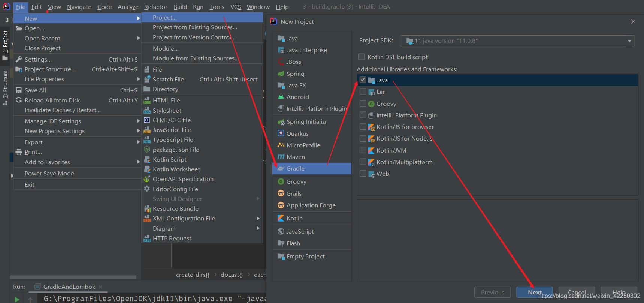The image size is (644, 303).
Task: Choose the Maven project type icon
Action: [x=281, y=157]
